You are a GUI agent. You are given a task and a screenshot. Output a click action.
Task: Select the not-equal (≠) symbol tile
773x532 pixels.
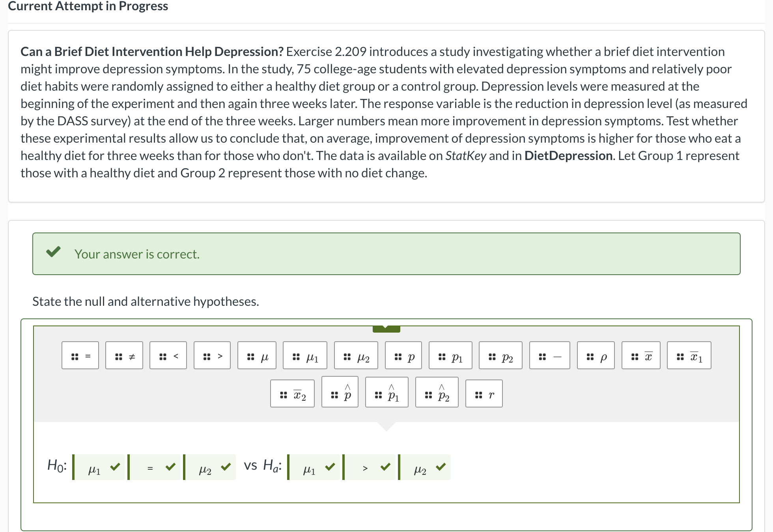(x=124, y=355)
